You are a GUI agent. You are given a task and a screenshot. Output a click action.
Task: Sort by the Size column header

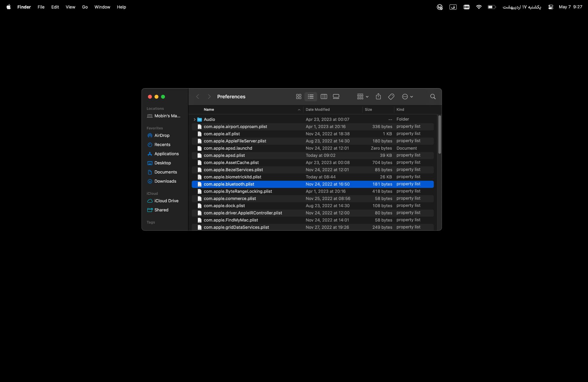point(368,110)
